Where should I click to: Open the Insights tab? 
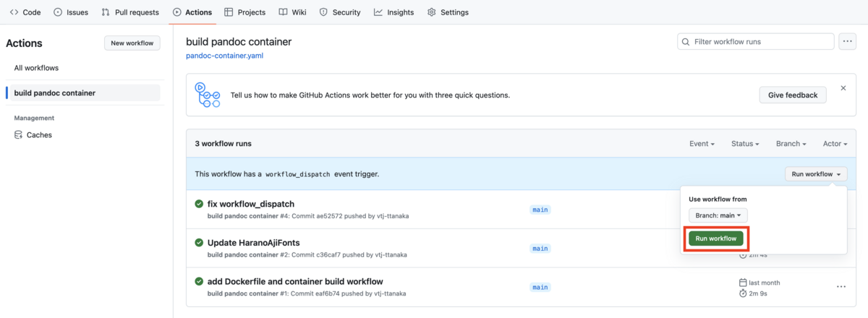[x=394, y=12]
